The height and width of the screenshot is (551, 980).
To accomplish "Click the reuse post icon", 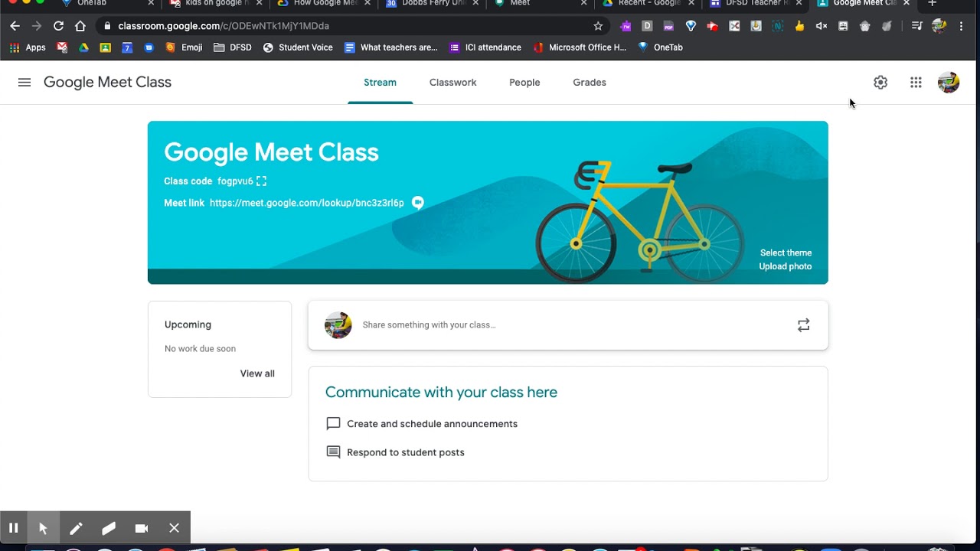I will pos(803,325).
